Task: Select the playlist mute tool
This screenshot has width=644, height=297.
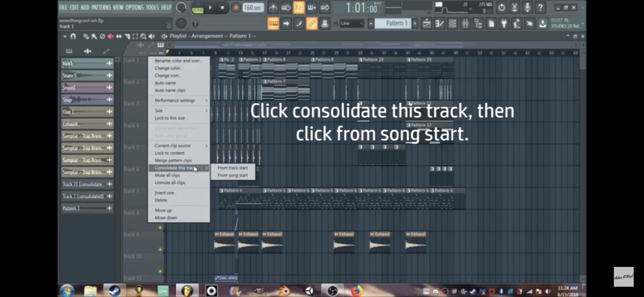Action: [111, 36]
